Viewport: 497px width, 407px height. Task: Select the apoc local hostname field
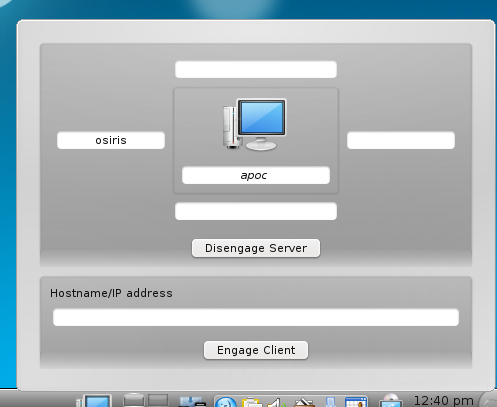point(256,175)
